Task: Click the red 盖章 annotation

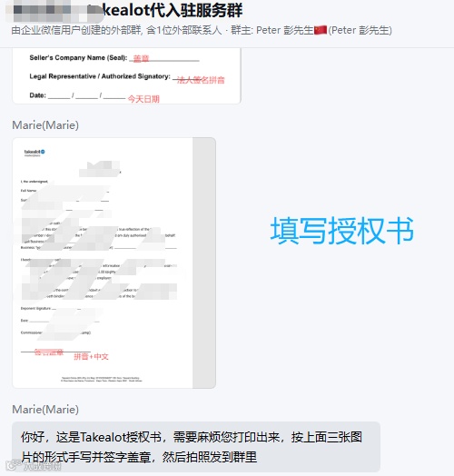Action: pyautogui.click(x=141, y=58)
